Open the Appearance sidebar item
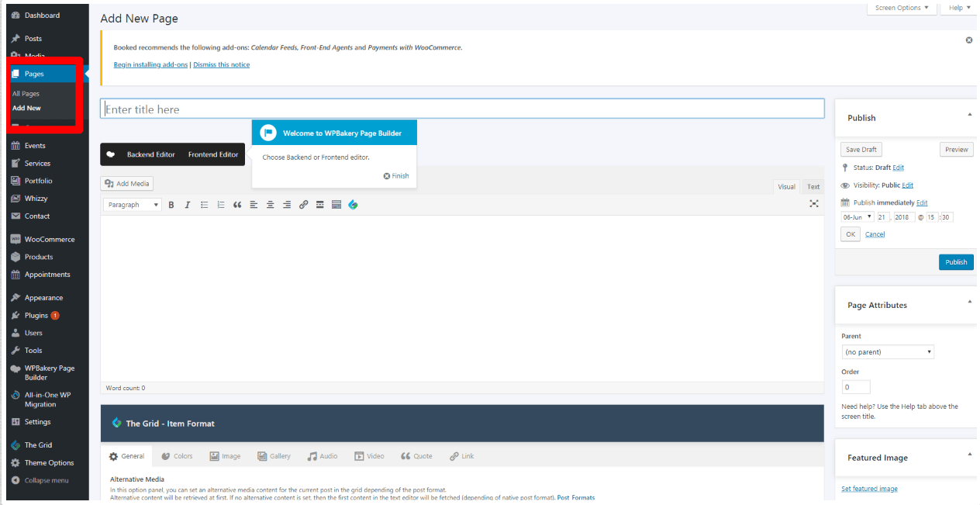Viewport: 980px width, 505px height. pyautogui.click(x=44, y=298)
